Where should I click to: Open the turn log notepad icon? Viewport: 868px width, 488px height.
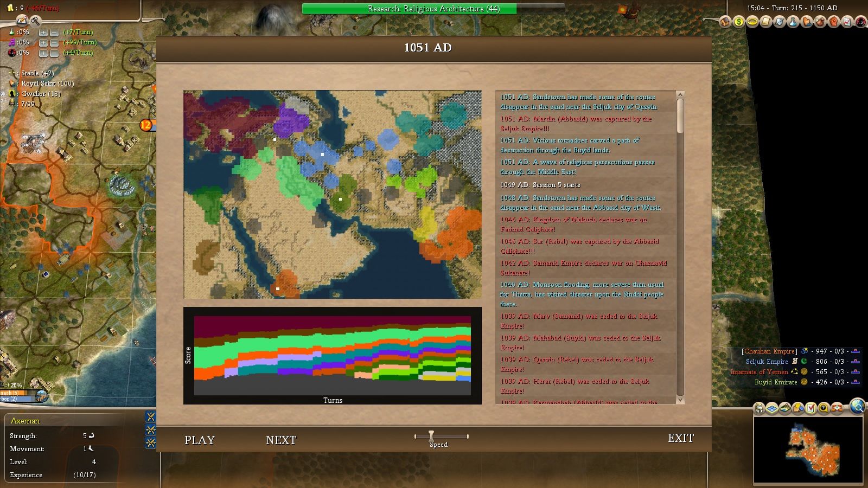click(x=22, y=21)
